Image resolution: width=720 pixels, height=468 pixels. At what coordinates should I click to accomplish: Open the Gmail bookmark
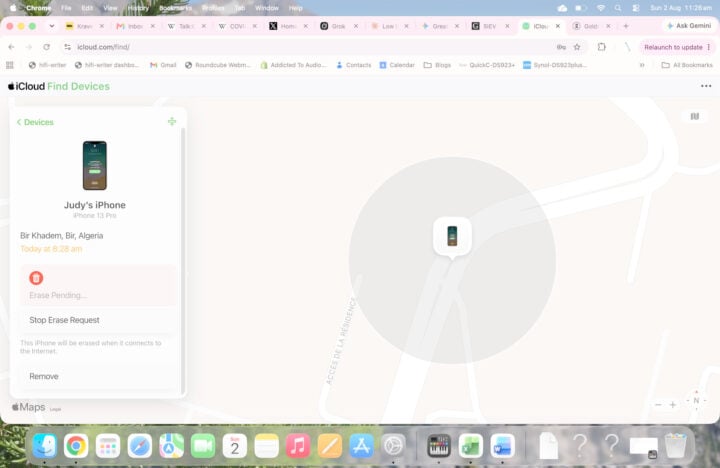click(163, 65)
